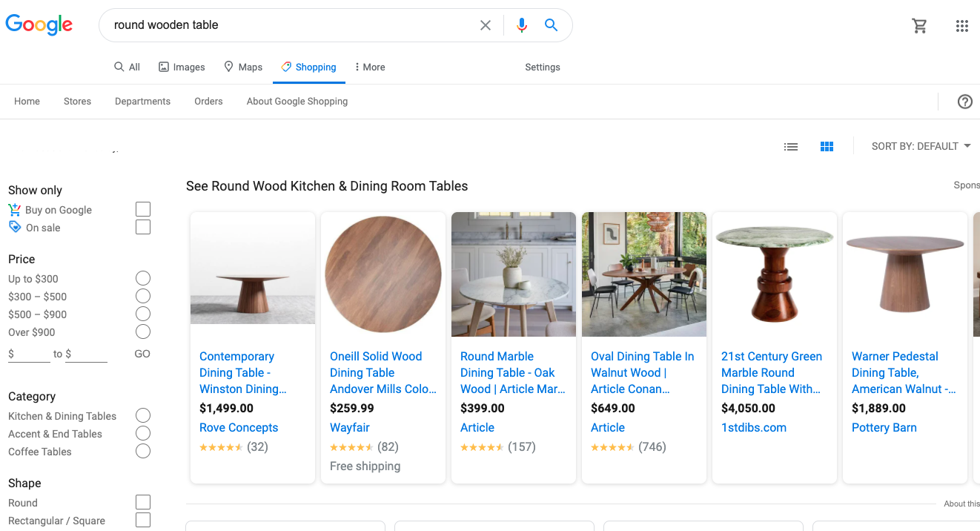The image size is (980, 531).
Task: Open Contemporary Dining Table Winston listing
Action: [242, 372]
